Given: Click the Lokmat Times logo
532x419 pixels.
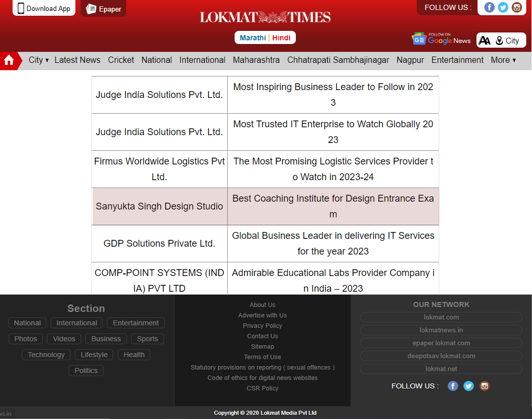Looking at the screenshot, I should tap(265, 17).
